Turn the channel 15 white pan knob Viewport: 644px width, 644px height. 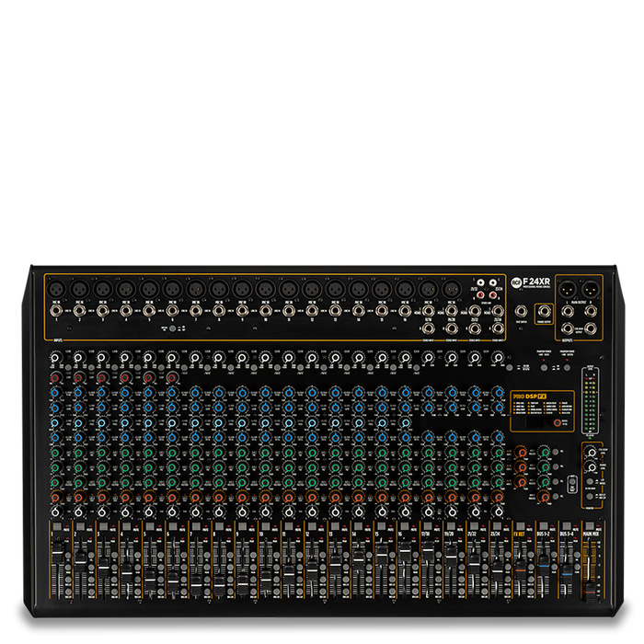coord(382,512)
